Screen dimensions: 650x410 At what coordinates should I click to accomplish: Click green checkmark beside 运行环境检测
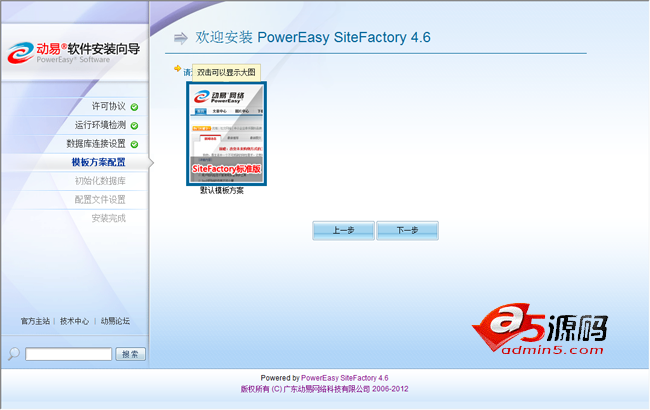coord(134,126)
